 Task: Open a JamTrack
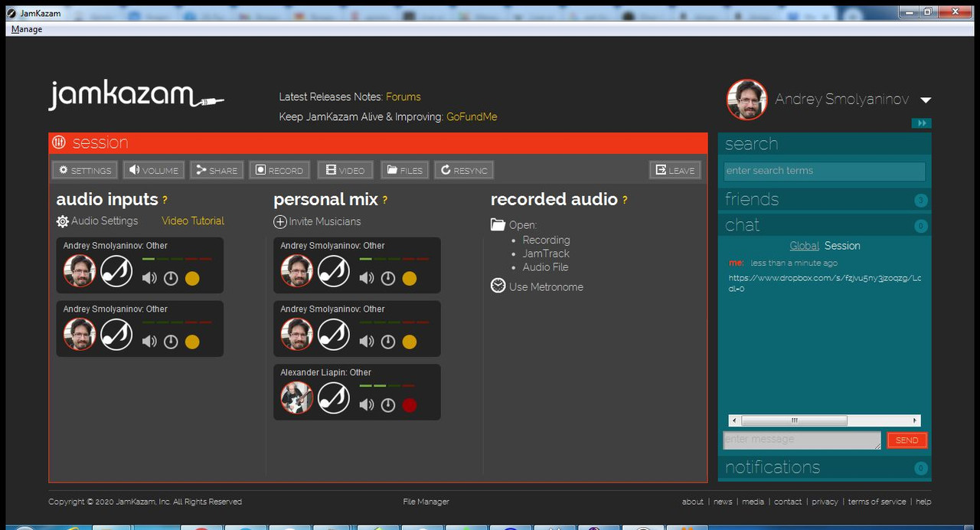(546, 254)
